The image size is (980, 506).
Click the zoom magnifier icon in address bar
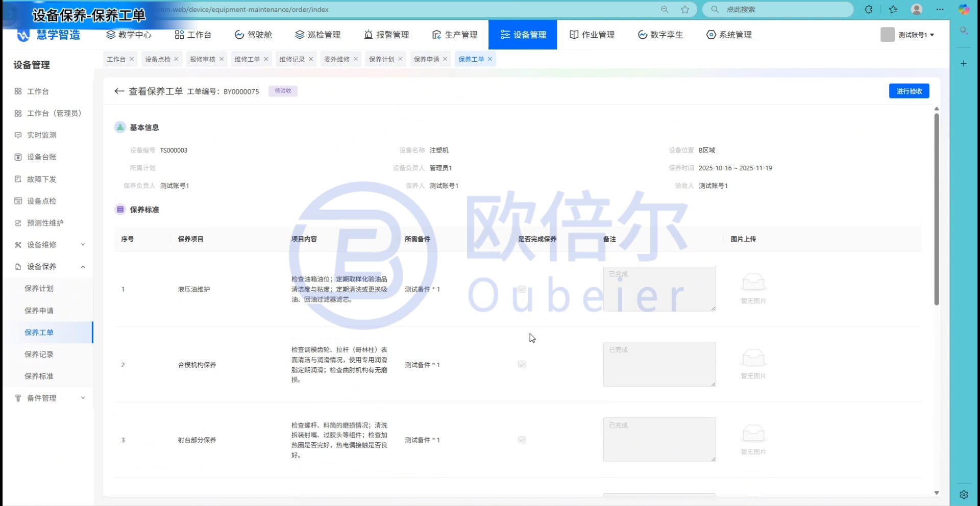click(x=665, y=9)
